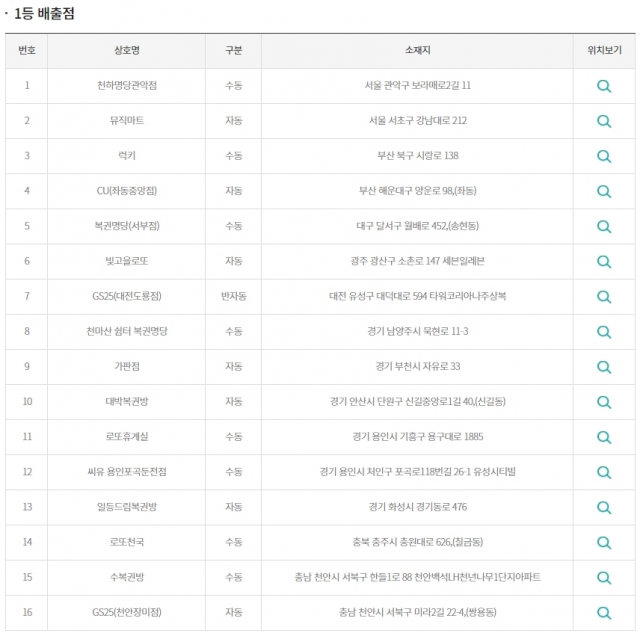The image size is (640, 636).
Task: Click store name 로또휴게실
Action: 127,436
